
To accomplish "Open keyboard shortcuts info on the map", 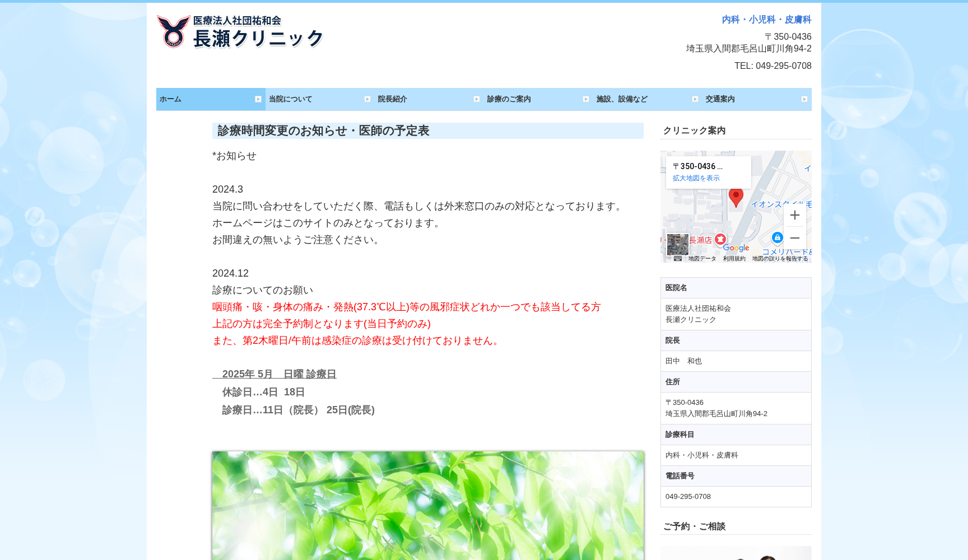I will (x=677, y=258).
